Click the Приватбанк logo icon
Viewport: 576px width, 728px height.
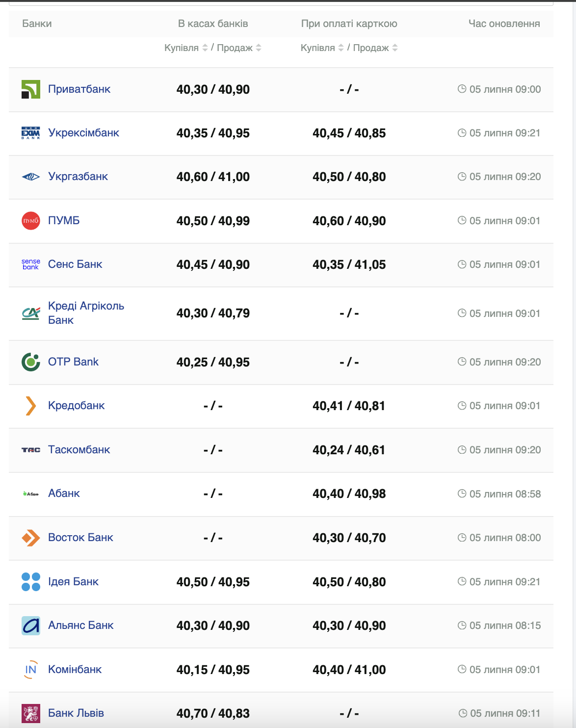tap(31, 89)
